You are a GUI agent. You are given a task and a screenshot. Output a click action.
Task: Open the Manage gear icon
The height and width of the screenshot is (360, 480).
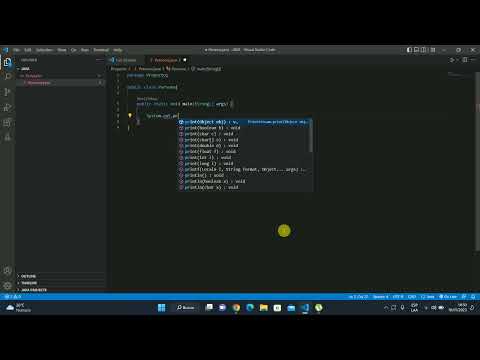8,286
